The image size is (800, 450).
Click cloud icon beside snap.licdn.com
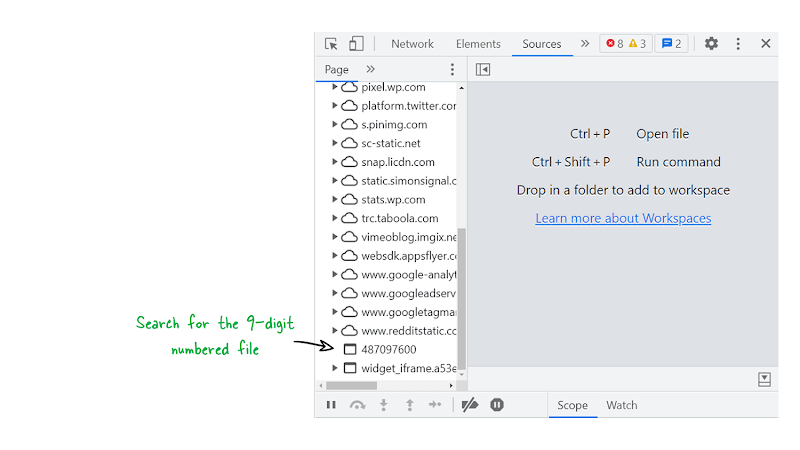pyautogui.click(x=349, y=162)
